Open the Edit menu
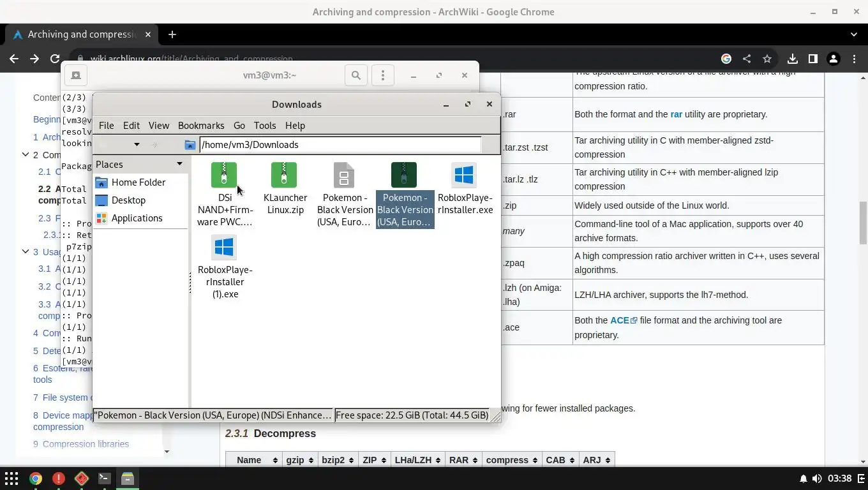Image resolution: width=868 pixels, height=490 pixels. [131, 126]
